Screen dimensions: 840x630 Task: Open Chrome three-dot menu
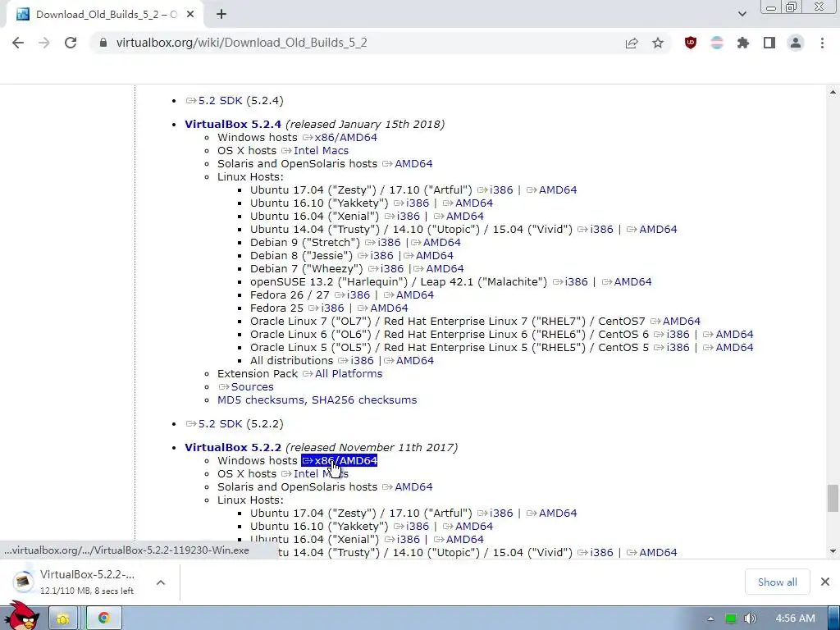822,43
